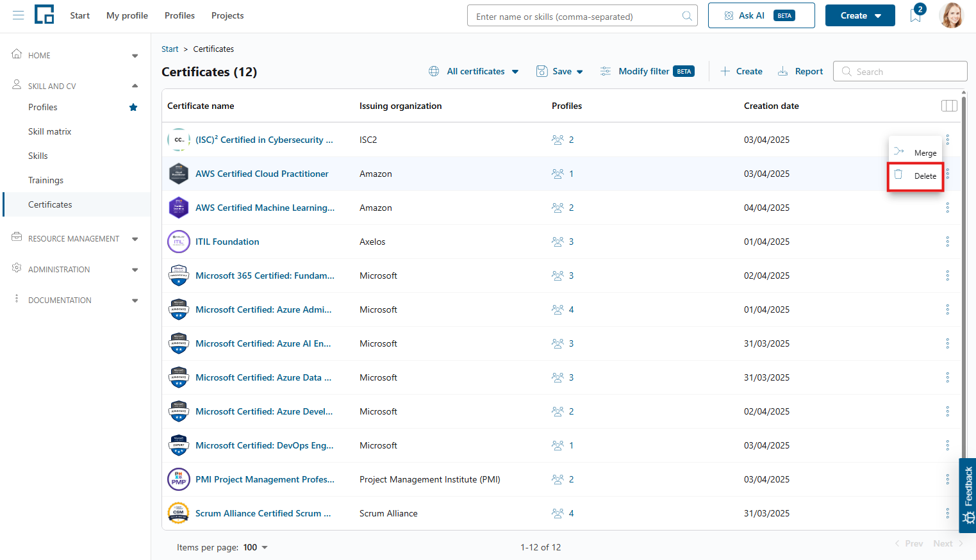
Task: Open the bookmarks icon with badge
Action: click(916, 15)
